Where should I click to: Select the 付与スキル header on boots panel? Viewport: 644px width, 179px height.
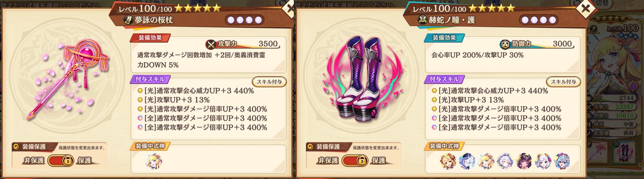pyautogui.click(x=444, y=79)
